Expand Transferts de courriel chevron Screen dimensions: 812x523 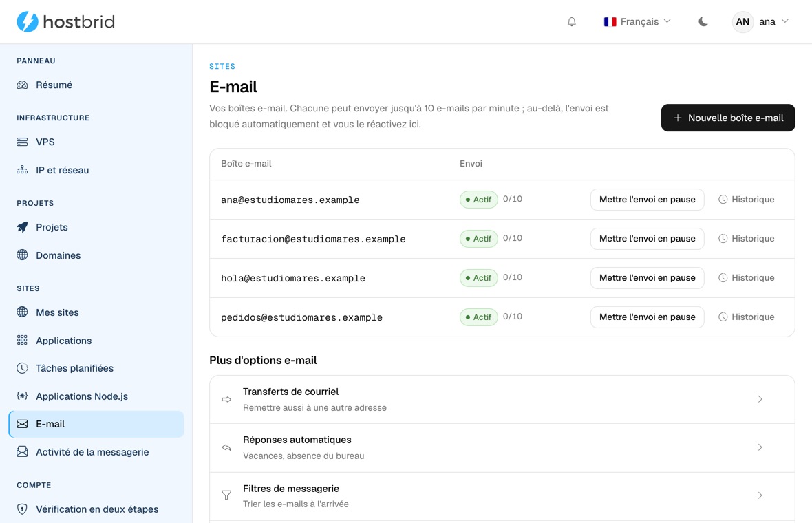coord(760,399)
